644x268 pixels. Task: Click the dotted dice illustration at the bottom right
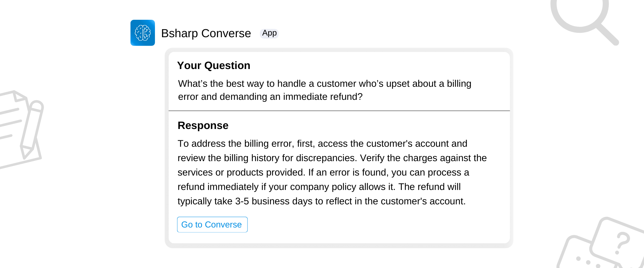coord(587,253)
